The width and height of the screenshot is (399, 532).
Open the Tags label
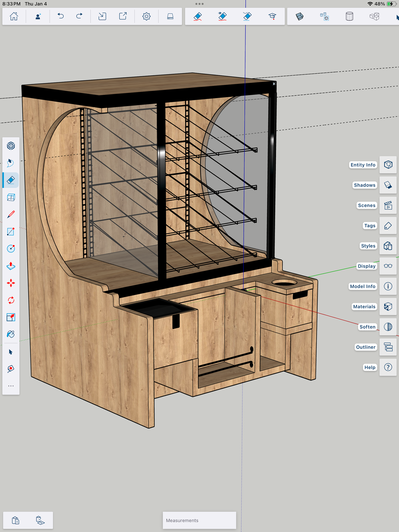click(x=370, y=226)
